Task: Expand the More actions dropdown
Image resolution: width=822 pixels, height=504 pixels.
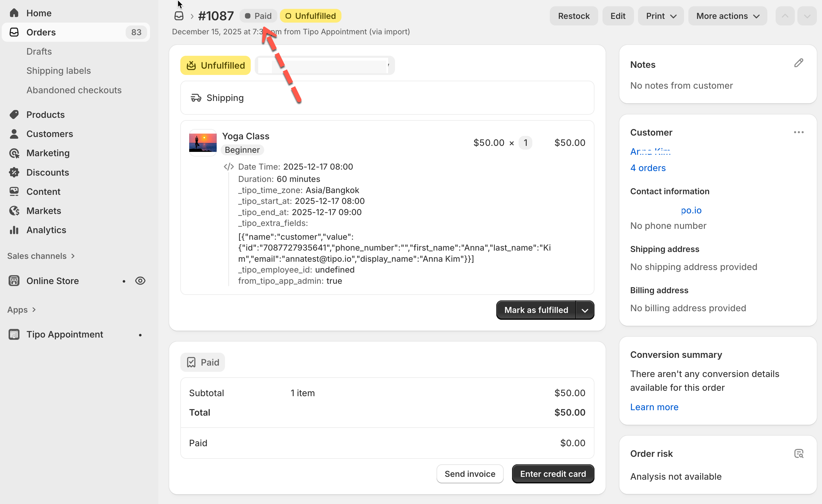Action: tap(727, 16)
